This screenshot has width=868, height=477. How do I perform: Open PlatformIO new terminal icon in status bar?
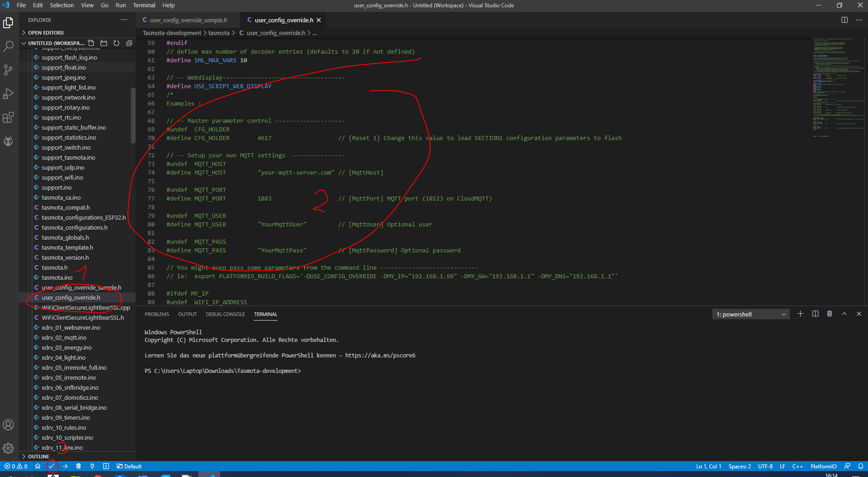[106, 466]
